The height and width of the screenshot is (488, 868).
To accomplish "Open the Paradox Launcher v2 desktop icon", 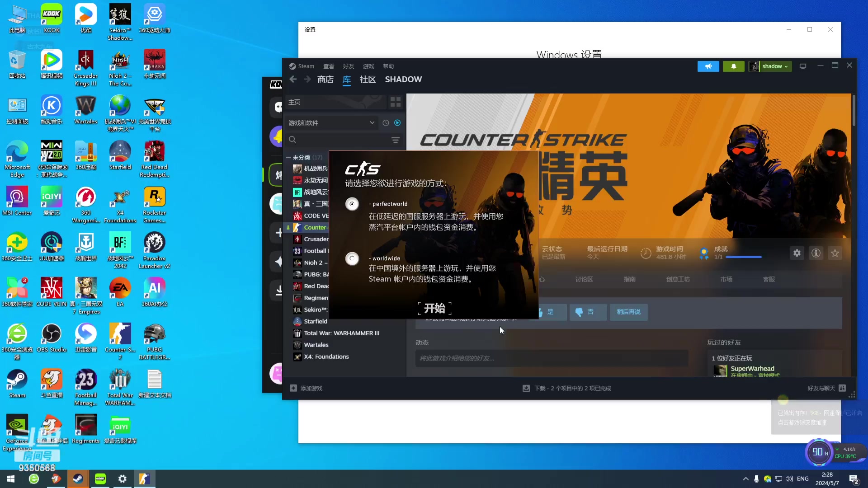I will coord(155,251).
